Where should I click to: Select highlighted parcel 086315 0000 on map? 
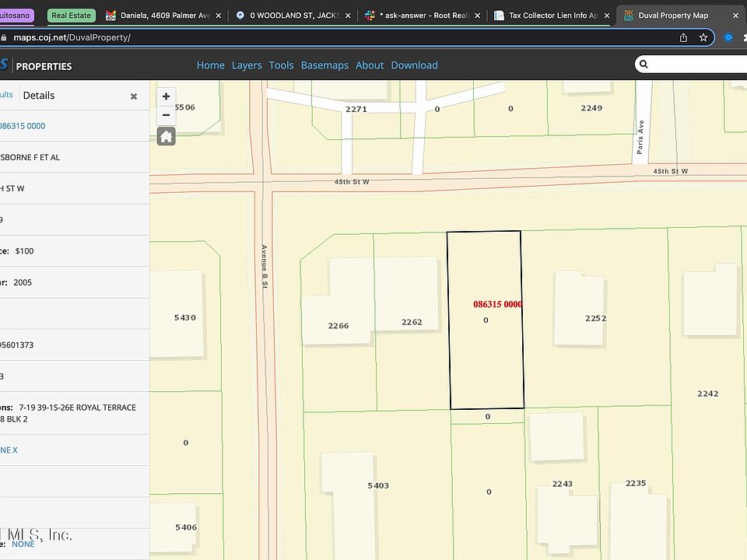pos(486,320)
